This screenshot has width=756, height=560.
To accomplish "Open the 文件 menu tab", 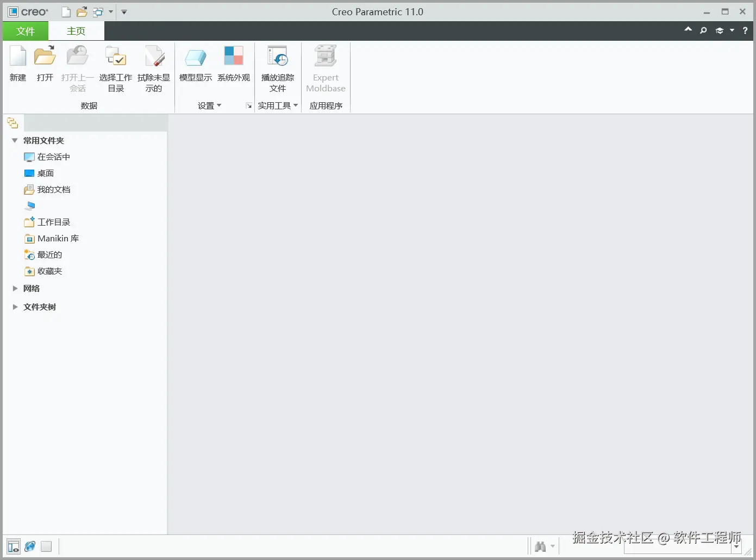I will [26, 31].
